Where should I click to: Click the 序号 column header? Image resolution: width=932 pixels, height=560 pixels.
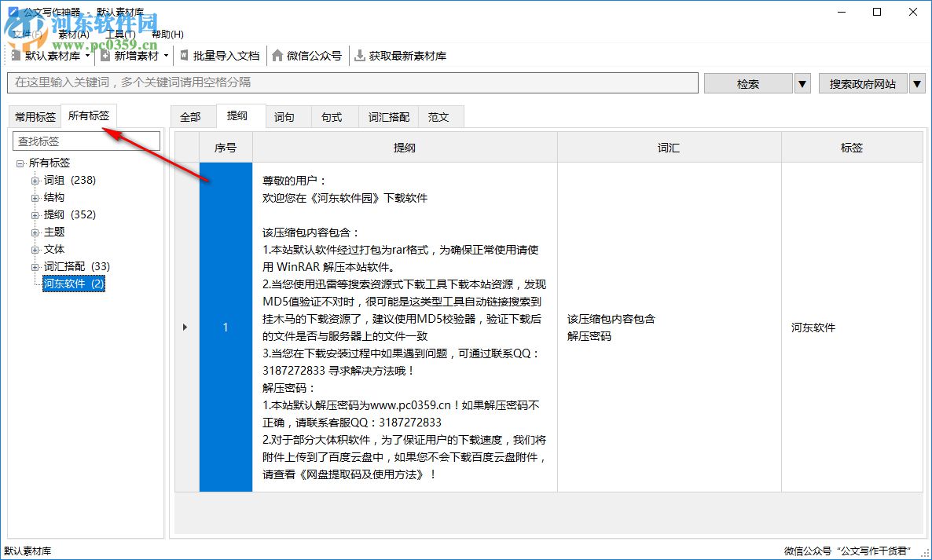point(226,148)
